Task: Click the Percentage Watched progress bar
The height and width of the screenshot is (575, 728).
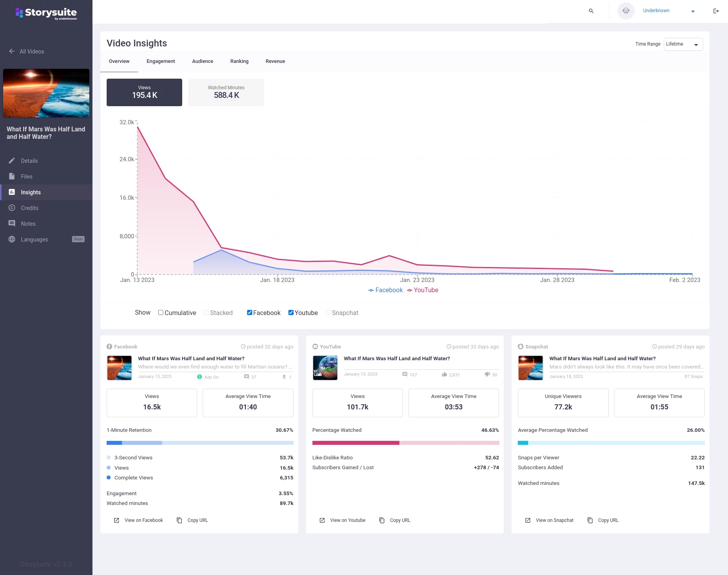Action: (x=406, y=443)
